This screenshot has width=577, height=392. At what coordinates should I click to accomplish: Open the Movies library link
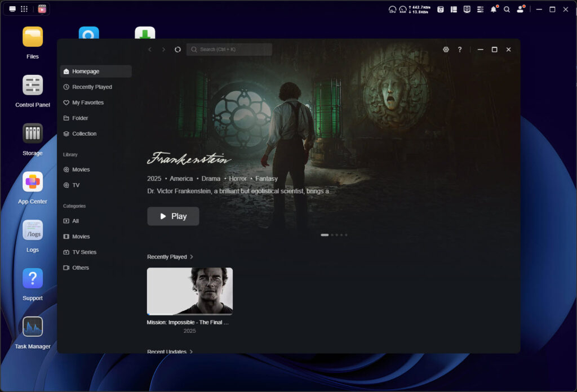[81, 170]
